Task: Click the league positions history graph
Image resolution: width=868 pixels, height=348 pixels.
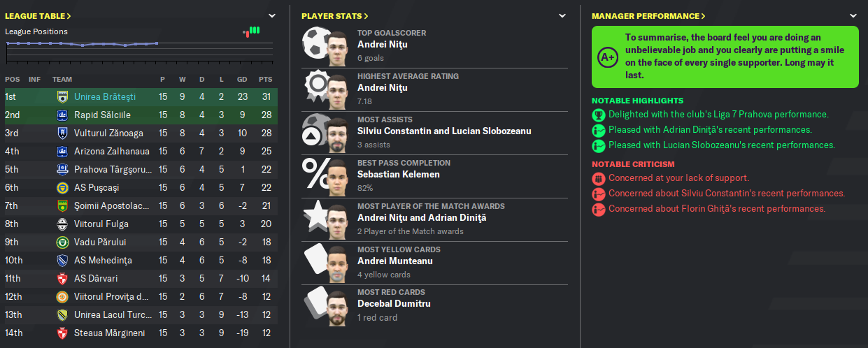Action: coord(139,50)
